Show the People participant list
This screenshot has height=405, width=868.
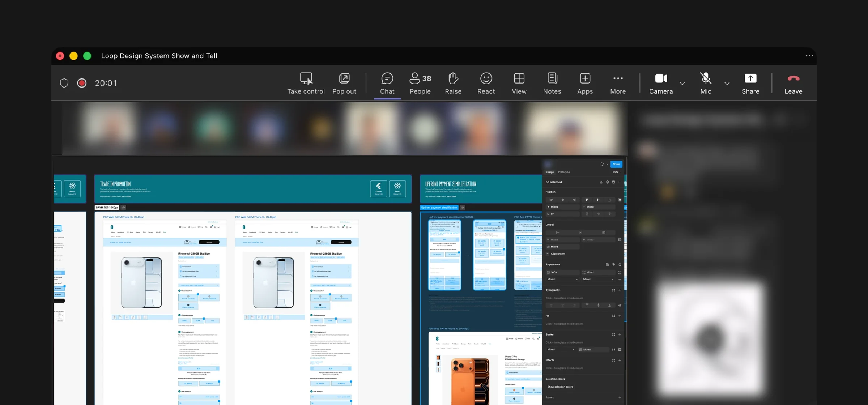(420, 84)
